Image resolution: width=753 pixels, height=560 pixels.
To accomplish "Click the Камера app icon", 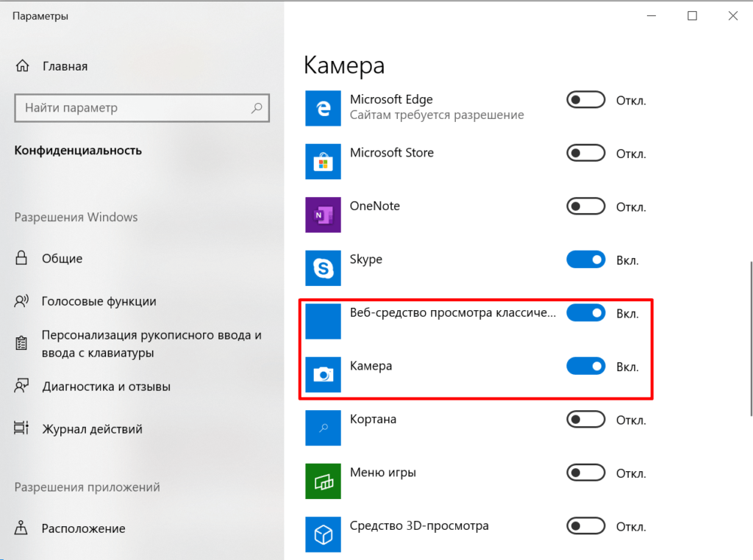I will coord(324,375).
